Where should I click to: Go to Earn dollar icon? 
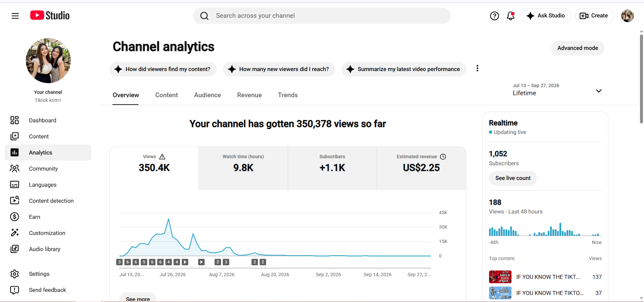pos(14,217)
